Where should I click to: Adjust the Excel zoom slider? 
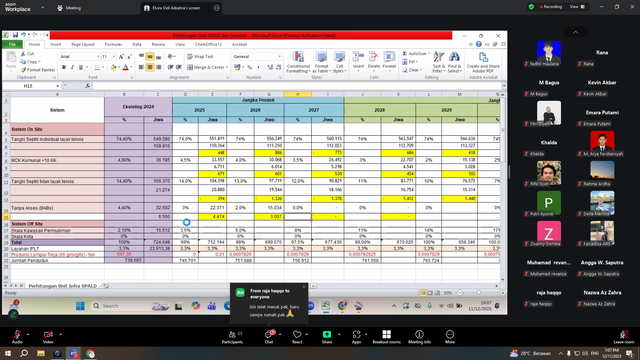click(478, 293)
